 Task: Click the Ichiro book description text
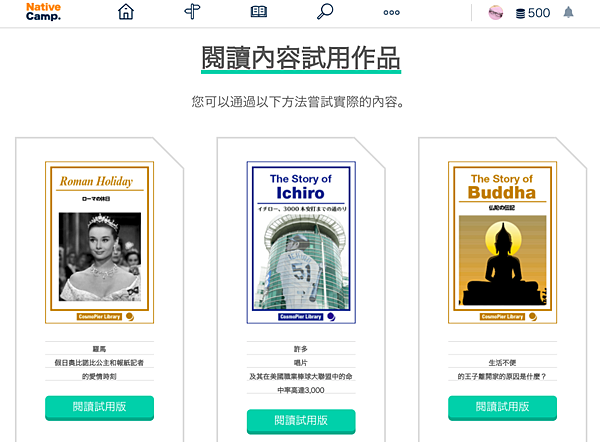pos(301,369)
